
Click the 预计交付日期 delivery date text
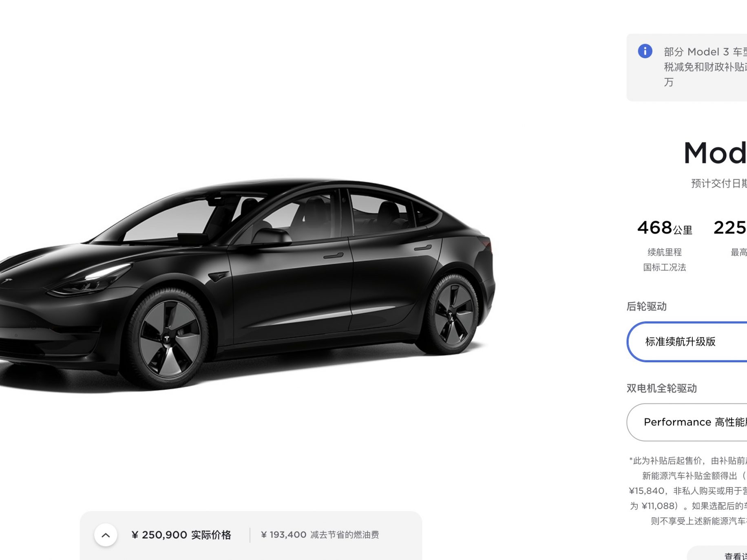point(719,183)
